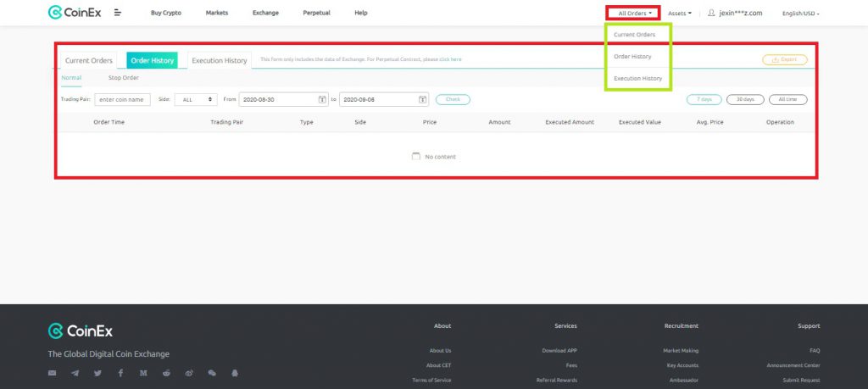Viewport: 868px width, 389px height.
Task: Open Perpetual in the navigation bar
Action: click(x=317, y=13)
